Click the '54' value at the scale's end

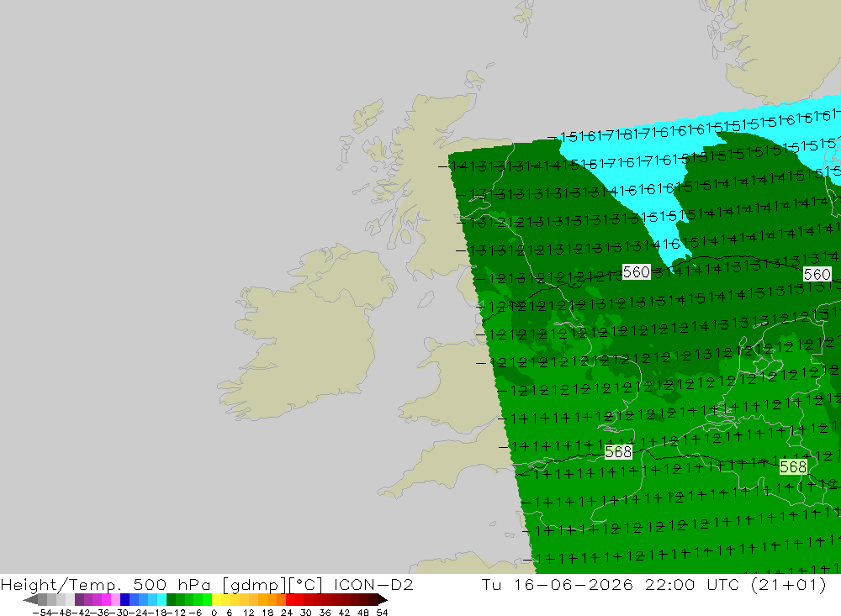coord(382,613)
